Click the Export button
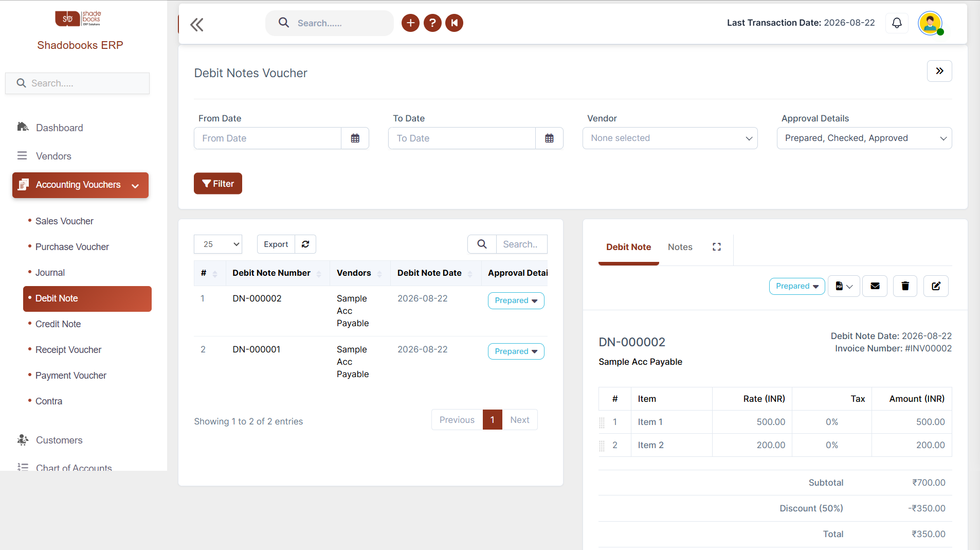Viewport: 980px width, 550px height. tap(276, 244)
